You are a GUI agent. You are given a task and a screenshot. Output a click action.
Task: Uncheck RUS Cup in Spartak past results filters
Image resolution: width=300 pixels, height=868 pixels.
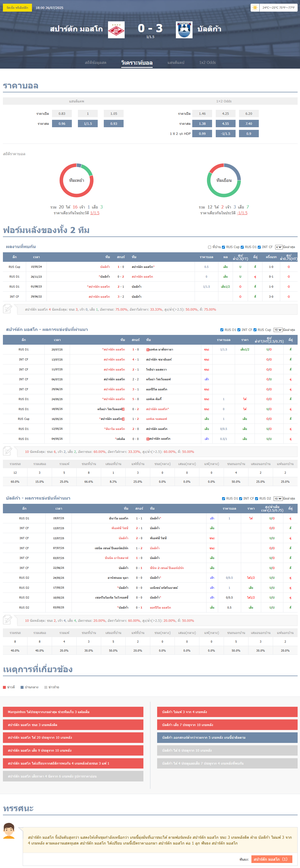click(x=255, y=330)
